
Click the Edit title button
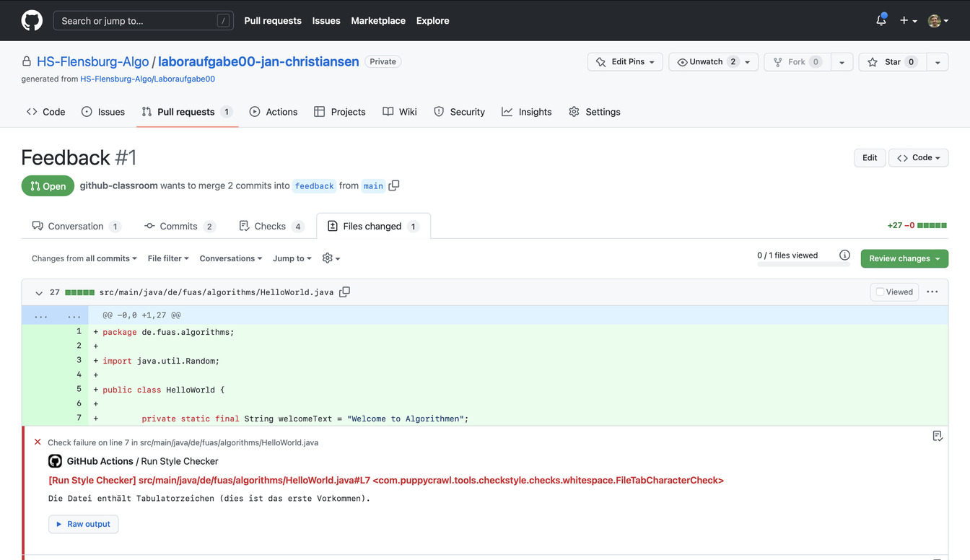click(870, 158)
